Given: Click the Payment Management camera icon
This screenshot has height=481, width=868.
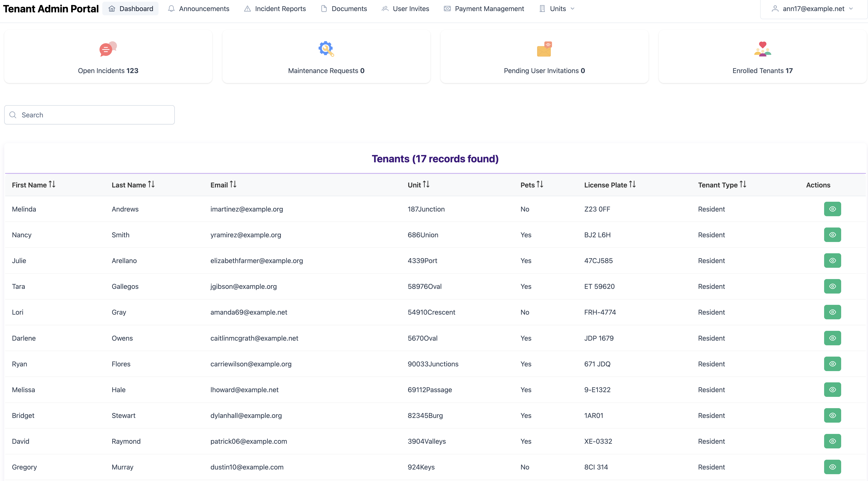Looking at the screenshot, I should coord(447,9).
